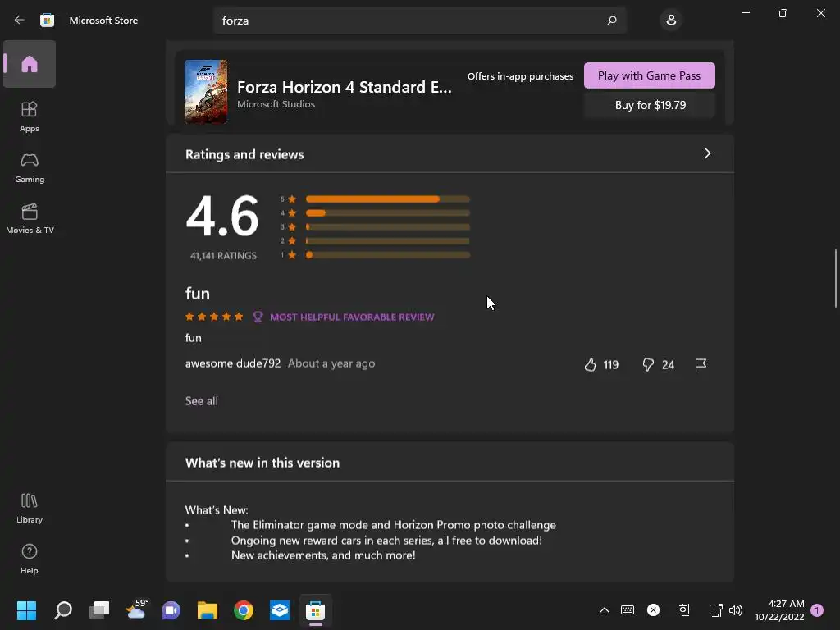The image size is (840, 630).
Task: Open the Movies & TV section
Action: 30,218
